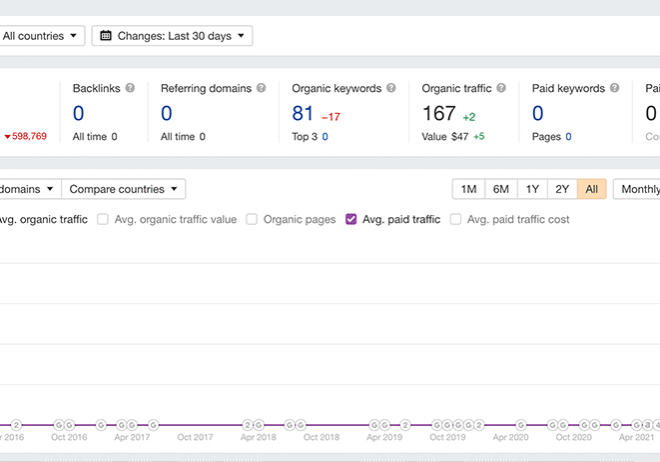Click the calendar icon in Changes selector
Image resolution: width=660 pixels, height=462 pixels.
[106, 36]
